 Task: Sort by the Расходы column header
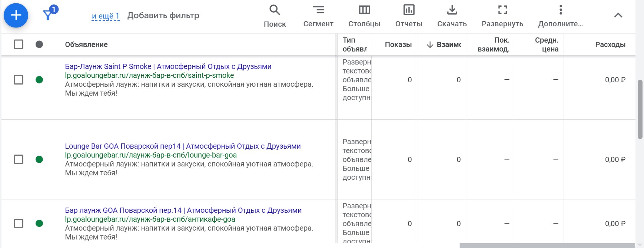click(x=610, y=44)
